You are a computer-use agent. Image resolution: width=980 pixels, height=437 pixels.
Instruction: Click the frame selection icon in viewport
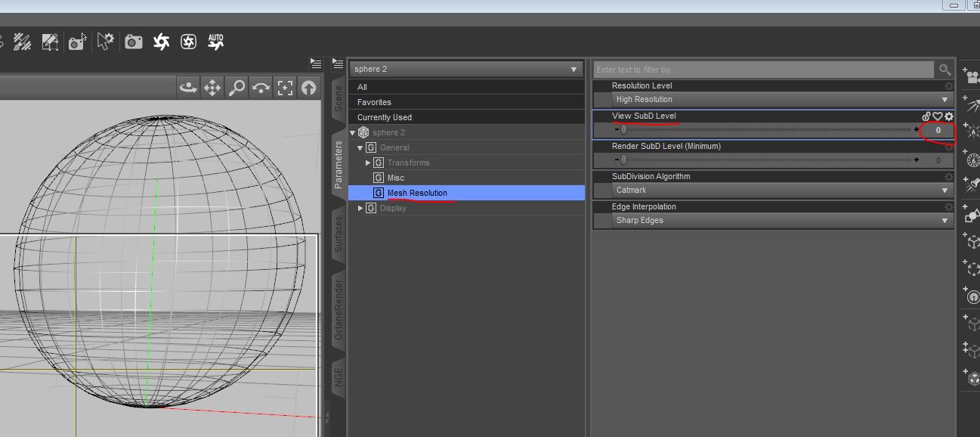click(x=285, y=88)
